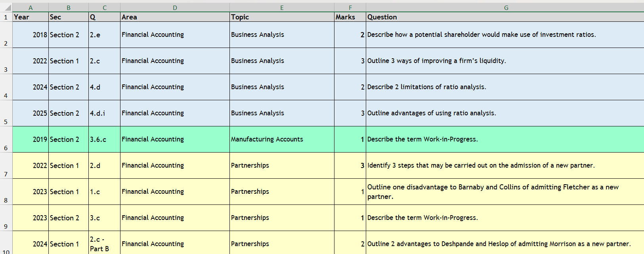Click the column G header
The height and width of the screenshot is (254, 644).
(506, 8)
